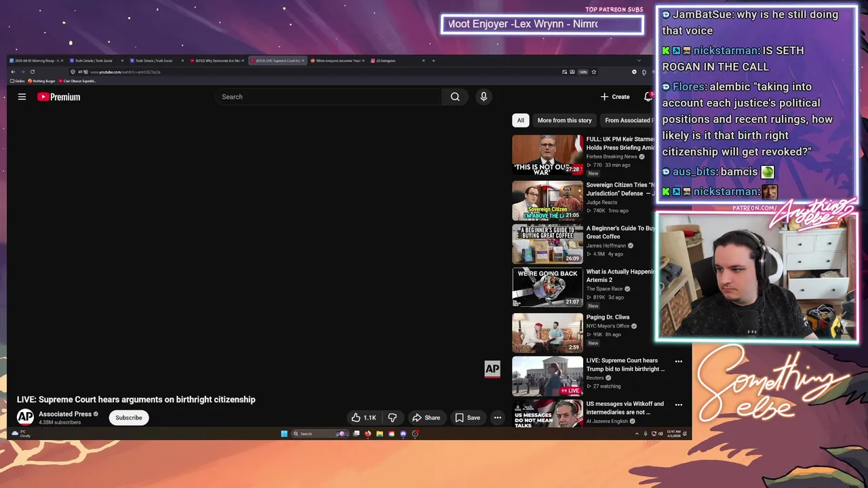Open Discord from the taskbar
Screen dimensions: 868x488
(x=403, y=434)
